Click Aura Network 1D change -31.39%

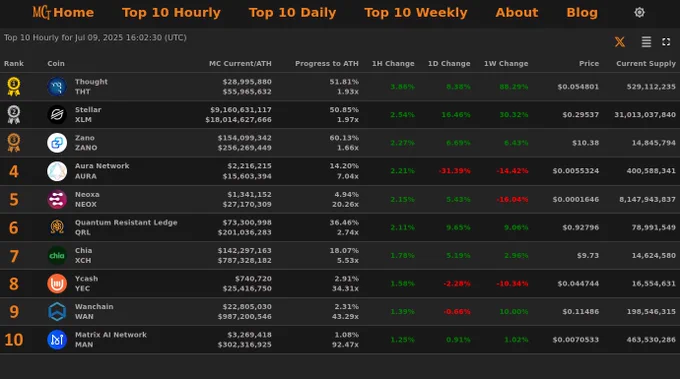[x=454, y=171]
